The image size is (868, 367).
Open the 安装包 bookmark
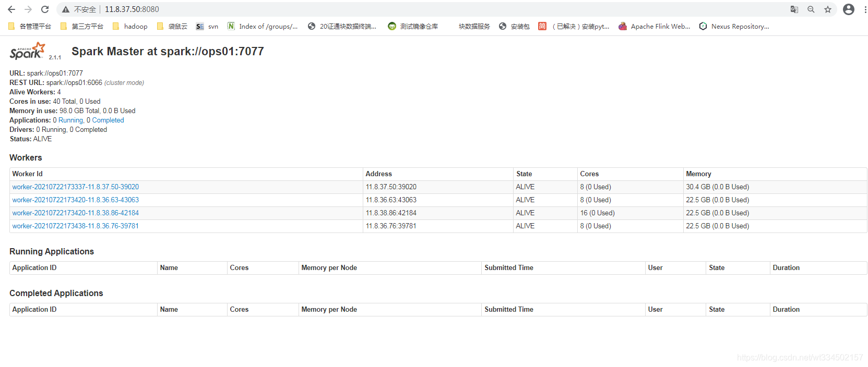point(514,26)
